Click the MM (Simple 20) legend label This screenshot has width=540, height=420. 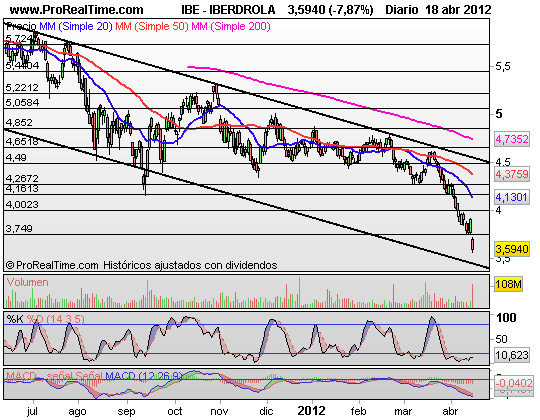(76, 26)
